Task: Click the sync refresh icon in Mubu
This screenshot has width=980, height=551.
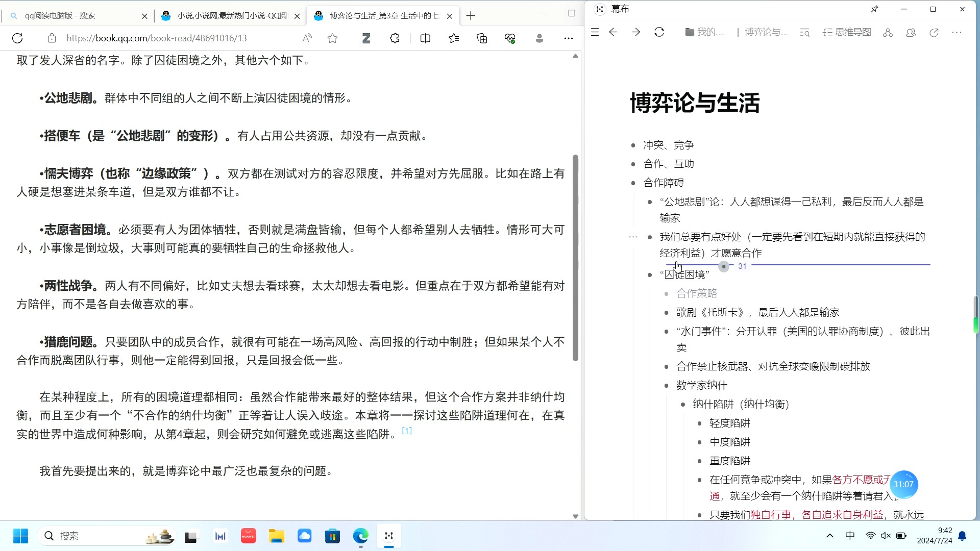Action: tap(659, 32)
